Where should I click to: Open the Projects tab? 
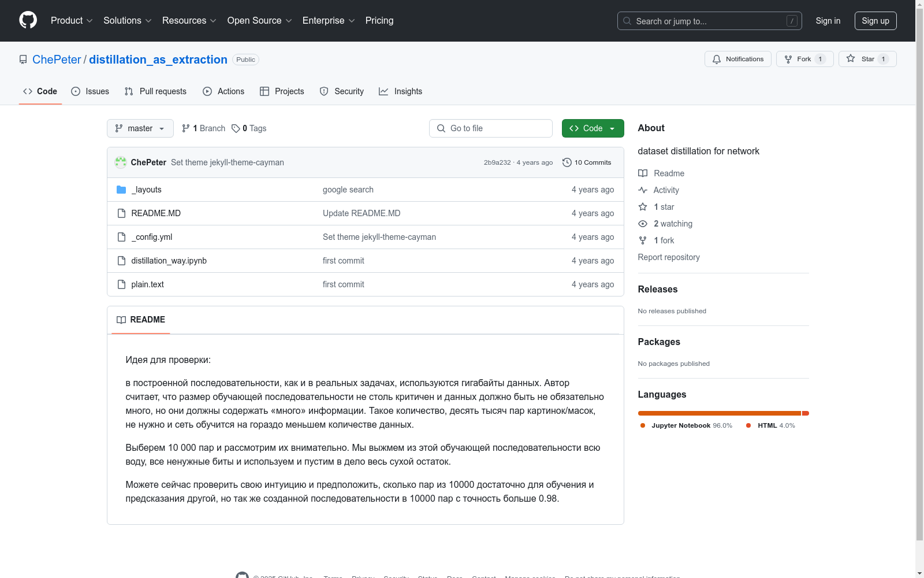point(282,91)
